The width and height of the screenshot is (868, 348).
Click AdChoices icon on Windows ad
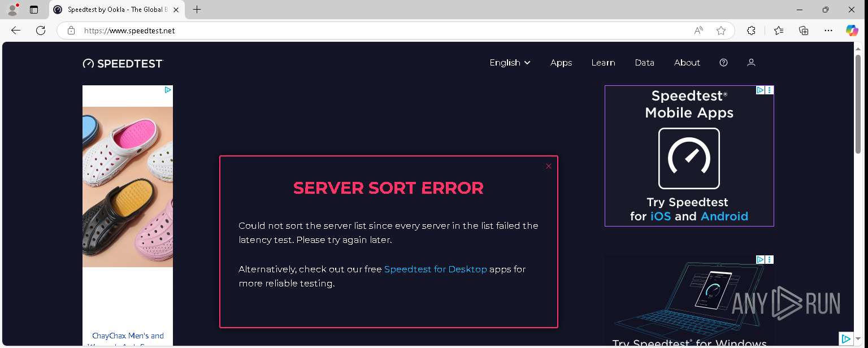[761, 260]
